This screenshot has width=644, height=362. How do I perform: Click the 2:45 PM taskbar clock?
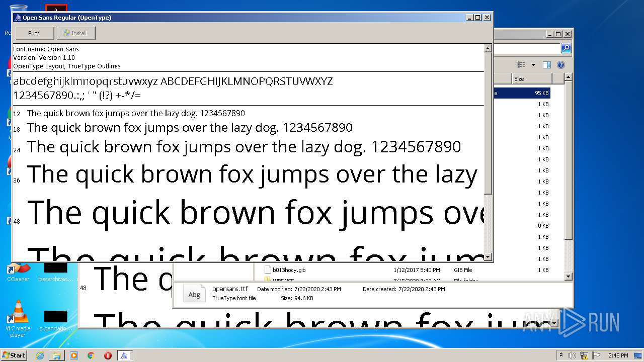pos(618,355)
